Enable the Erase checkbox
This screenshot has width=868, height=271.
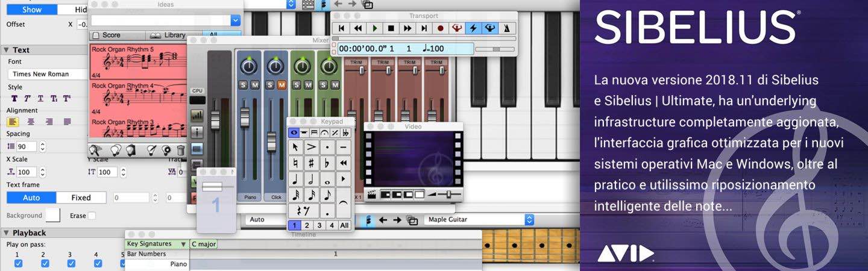pyautogui.click(x=92, y=216)
